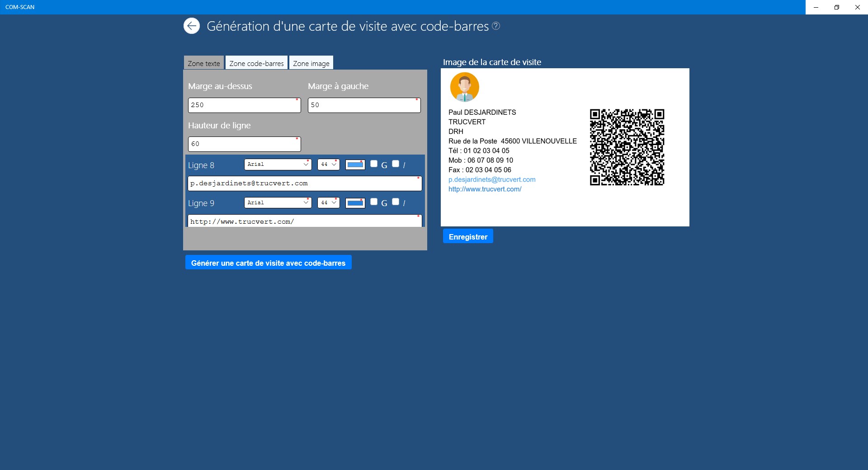Open the Zone image tab
The height and width of the screenshot is (470, 868).
311,63
